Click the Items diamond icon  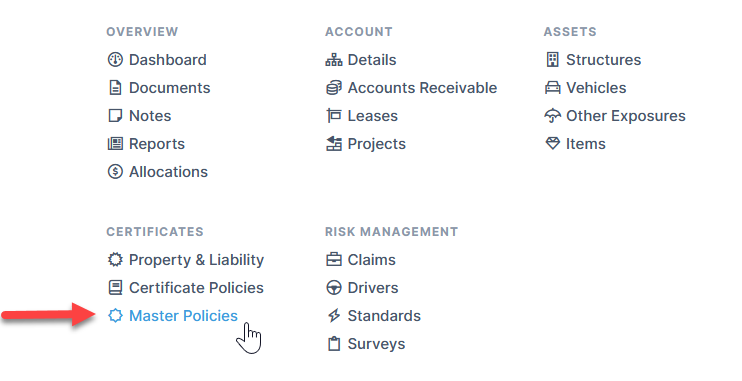552,143
